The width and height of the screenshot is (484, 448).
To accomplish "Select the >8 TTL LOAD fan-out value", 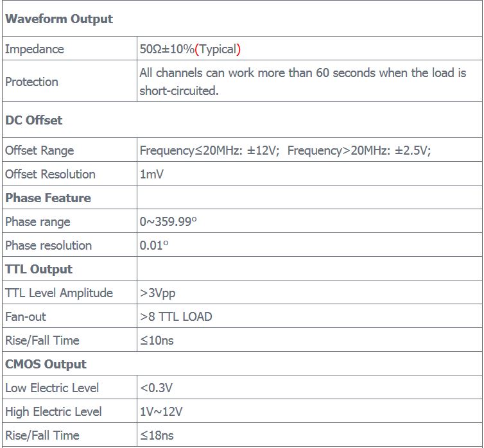I will 176,316.
